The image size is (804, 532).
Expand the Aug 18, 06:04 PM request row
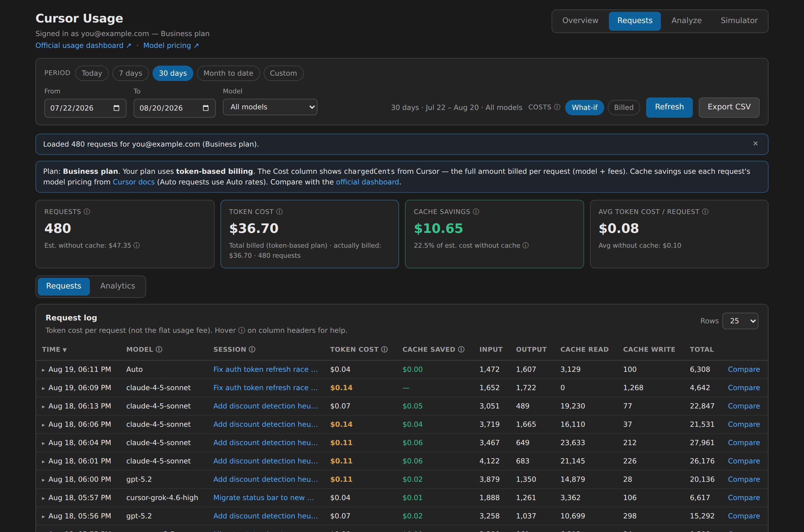pos(43,443)
